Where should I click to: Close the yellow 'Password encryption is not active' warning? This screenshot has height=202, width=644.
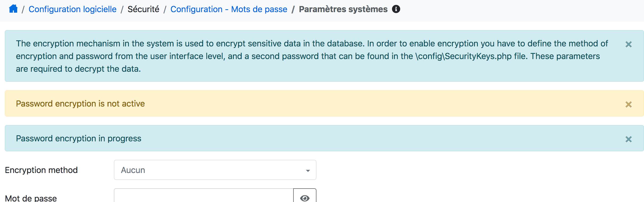pos(629,104)
